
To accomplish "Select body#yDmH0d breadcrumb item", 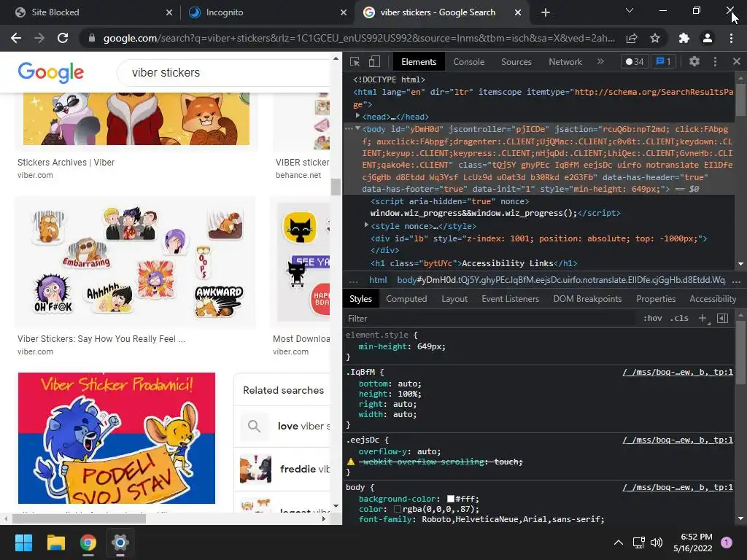I will [x=561, y=280].
